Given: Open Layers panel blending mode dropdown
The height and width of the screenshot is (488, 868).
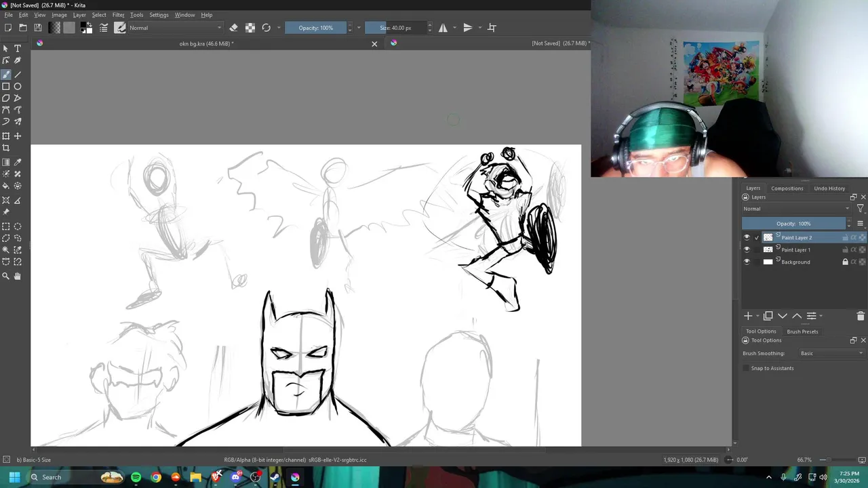Looking at the screenshot, I should coord(796,209).
